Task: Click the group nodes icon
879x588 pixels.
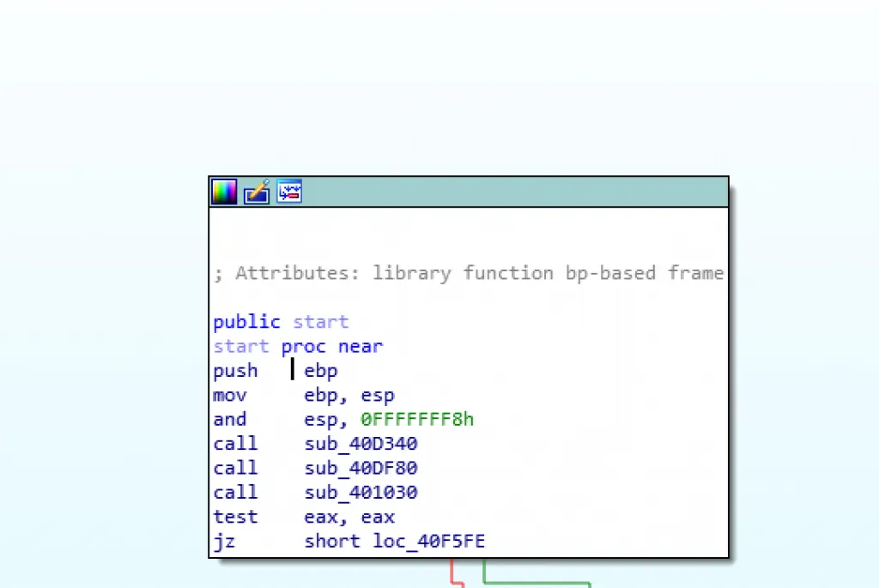Action: [x=289, y=192]
